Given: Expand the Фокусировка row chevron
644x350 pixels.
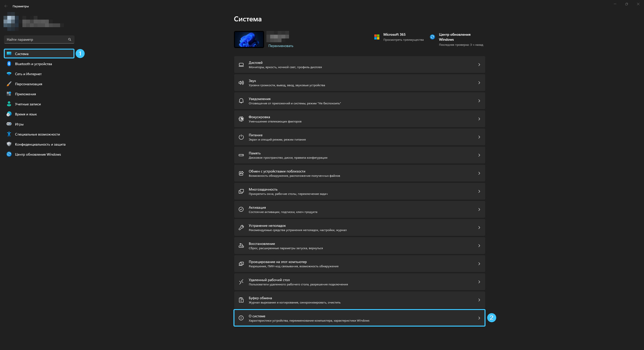Looking at the screenshot, I should point(479,119).
